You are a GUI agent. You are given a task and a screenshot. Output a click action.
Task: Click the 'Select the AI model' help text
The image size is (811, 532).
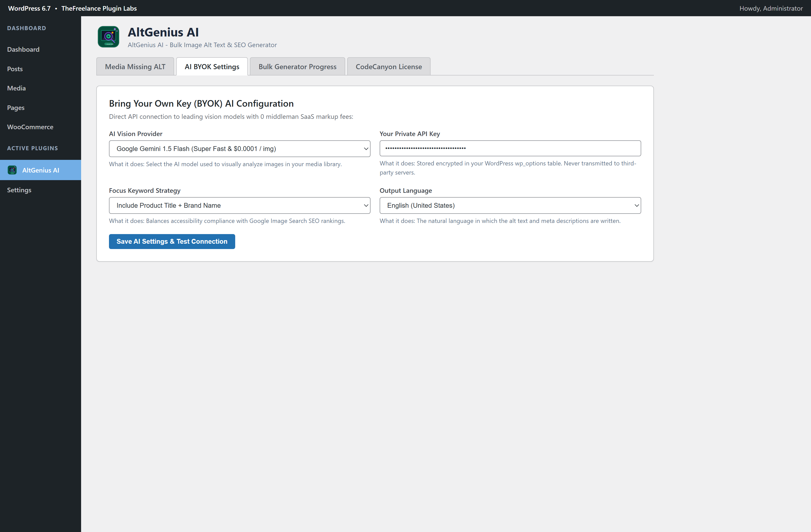(225, 164)
